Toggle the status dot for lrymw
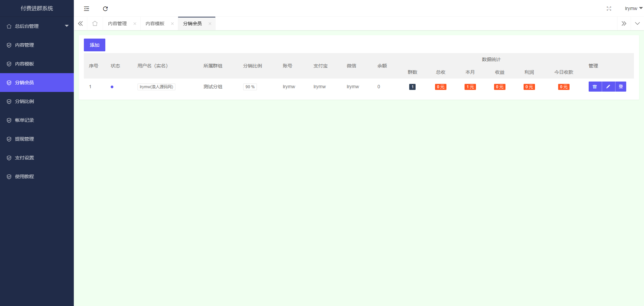Viewport: 644px width, 306px height. tap(112, 87)
